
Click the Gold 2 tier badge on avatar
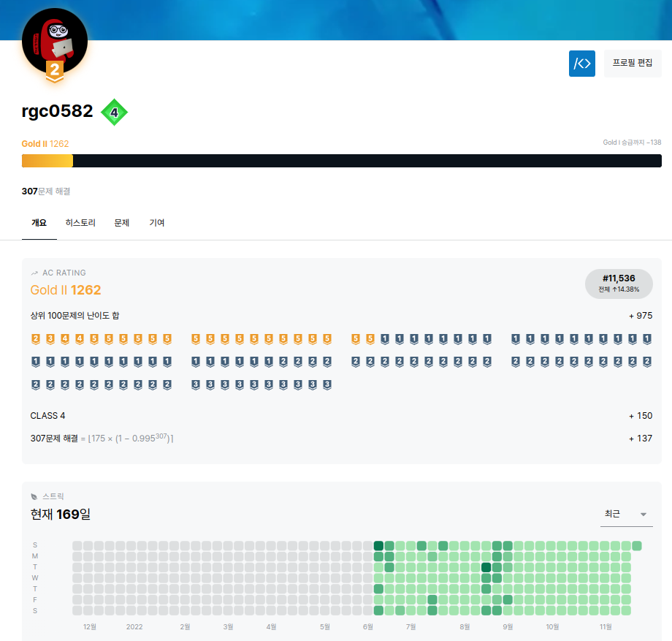click(x=55, y=71)
